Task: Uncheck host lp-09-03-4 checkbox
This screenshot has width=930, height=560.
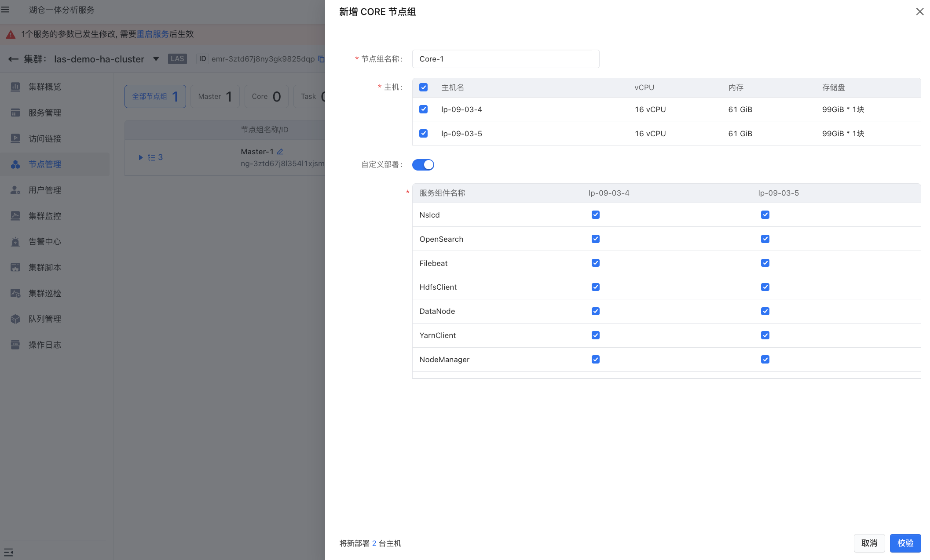Action: 423,109
